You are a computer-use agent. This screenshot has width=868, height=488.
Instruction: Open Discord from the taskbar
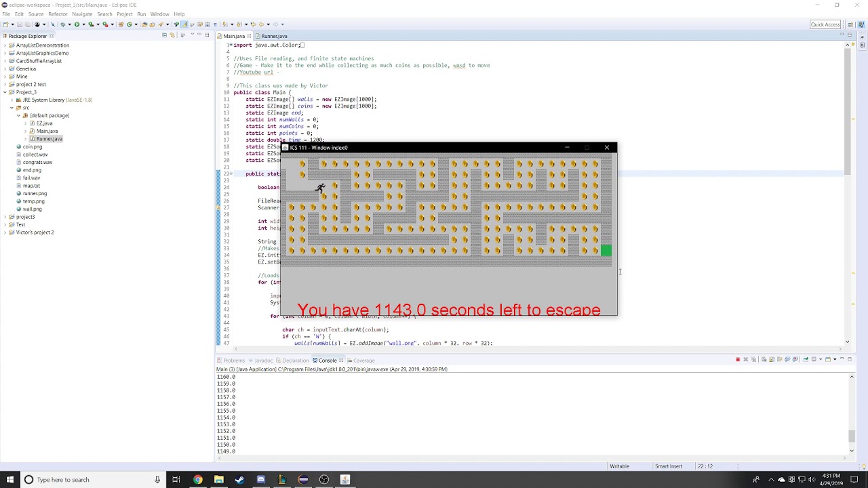click(260, 480)
